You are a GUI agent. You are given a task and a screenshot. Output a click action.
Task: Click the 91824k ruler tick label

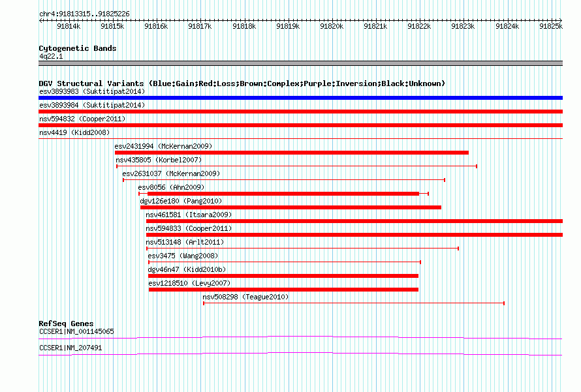[x=507, y=26]
